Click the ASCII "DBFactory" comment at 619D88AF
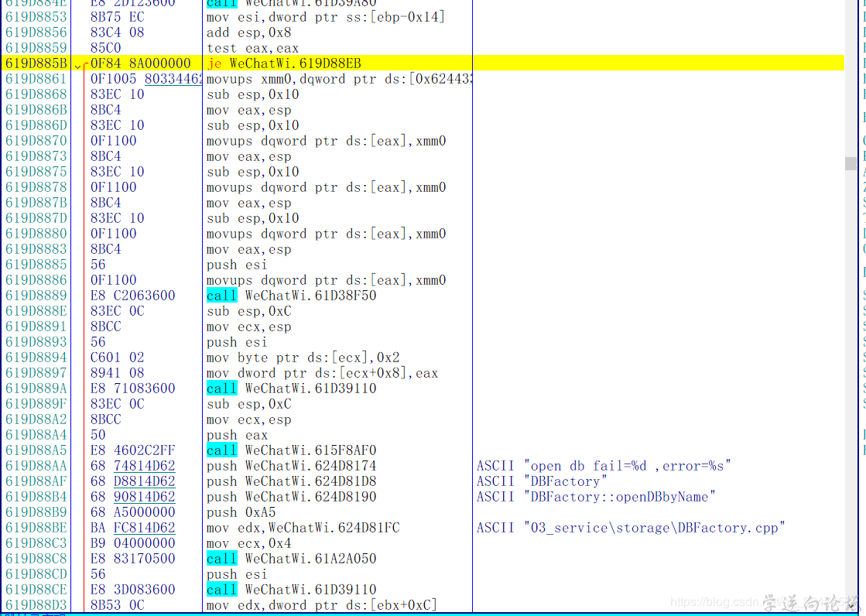Image resolution: width=866 pixels, height=616 pixels. click(x=542, y=481)
